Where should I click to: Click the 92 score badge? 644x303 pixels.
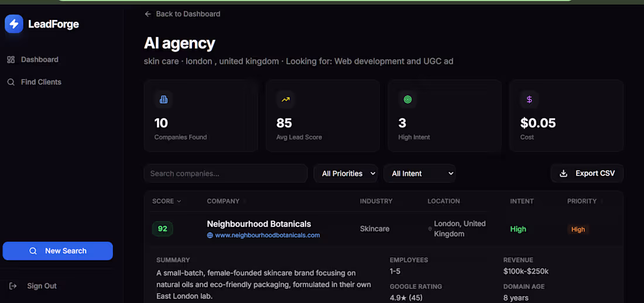163,229
